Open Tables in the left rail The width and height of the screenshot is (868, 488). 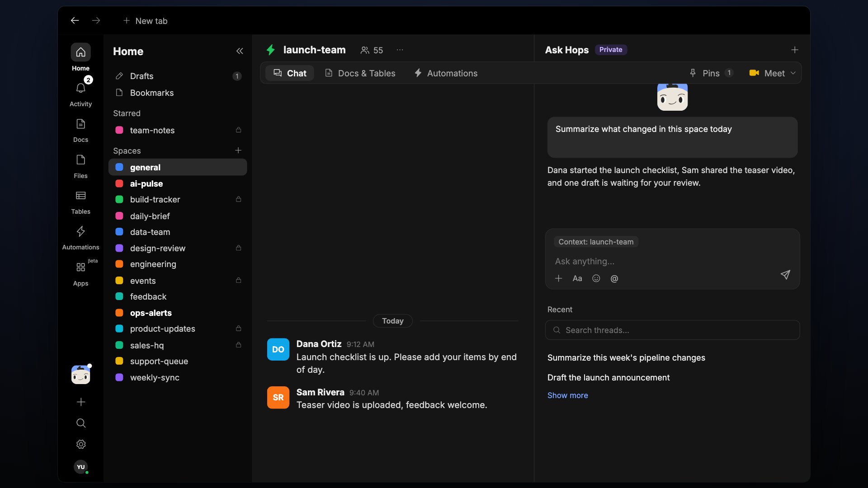click(x=80, y=196)
